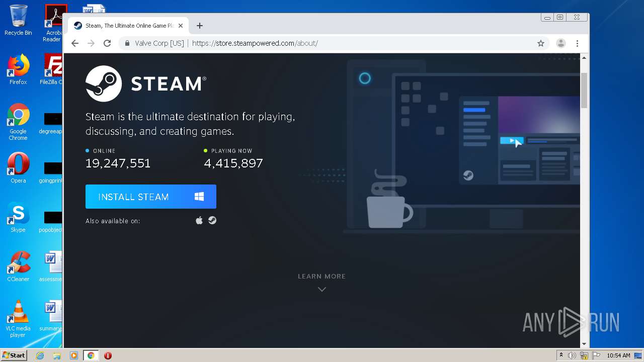Select the Firefox desktop icon

click(x=18, y=69)
